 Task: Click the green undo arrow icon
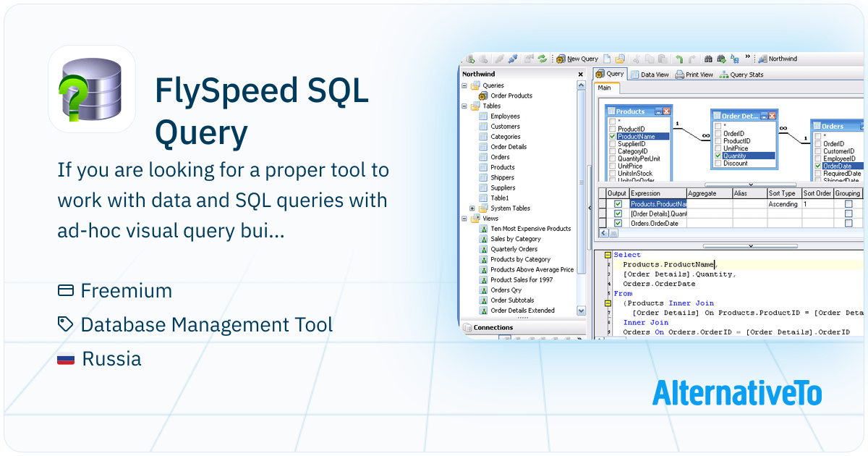click(679, 59)
